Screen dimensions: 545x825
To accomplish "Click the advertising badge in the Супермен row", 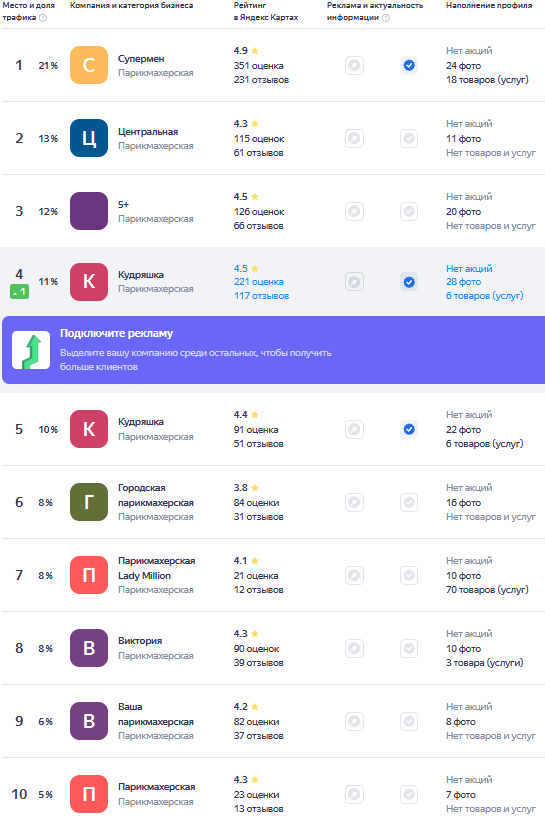I will [x=355, y=65].
